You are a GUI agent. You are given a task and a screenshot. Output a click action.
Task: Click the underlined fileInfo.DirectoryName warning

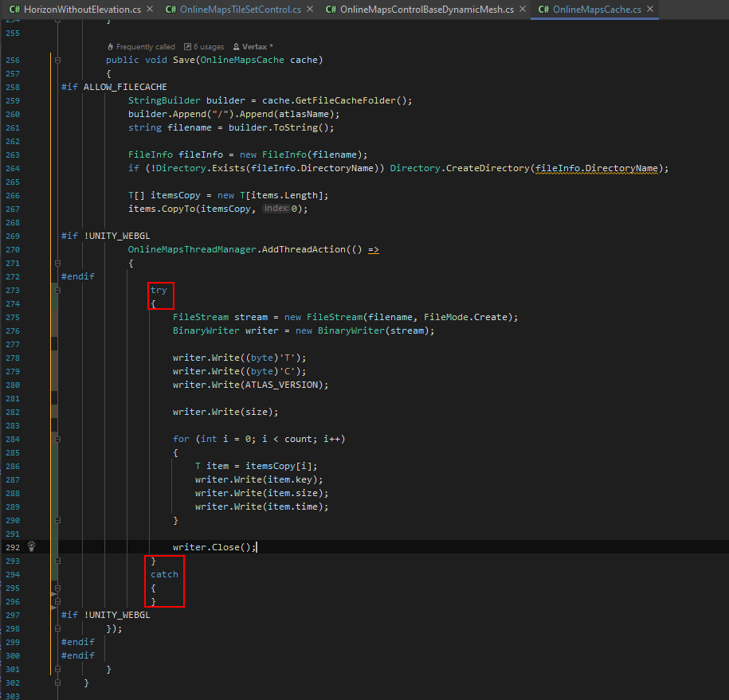point(597,168)
